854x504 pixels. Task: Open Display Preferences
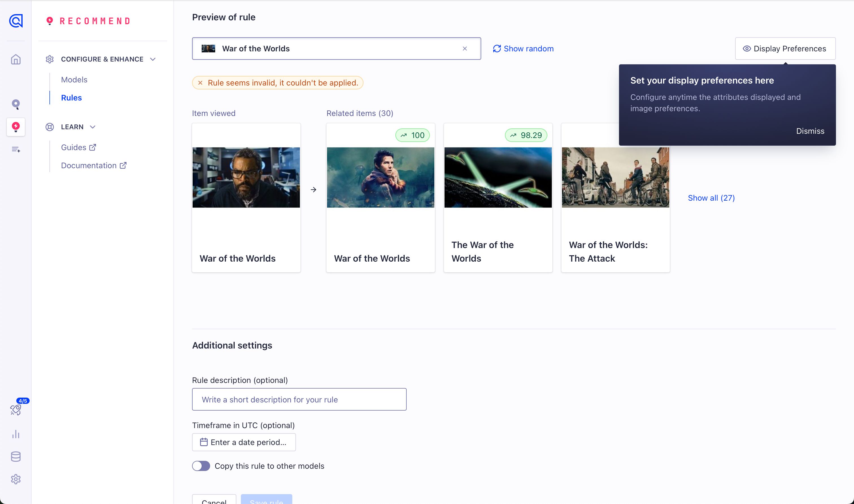click(x=785, y=49)
